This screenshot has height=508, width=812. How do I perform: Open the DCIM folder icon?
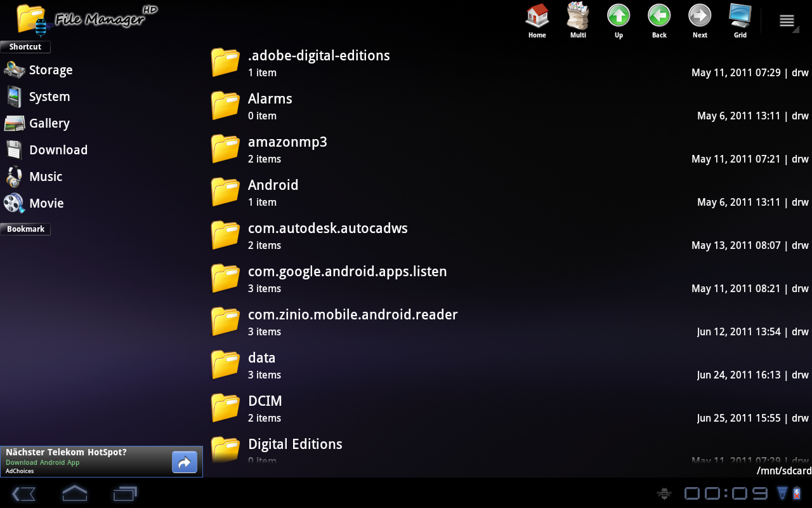tap(225, 408)
